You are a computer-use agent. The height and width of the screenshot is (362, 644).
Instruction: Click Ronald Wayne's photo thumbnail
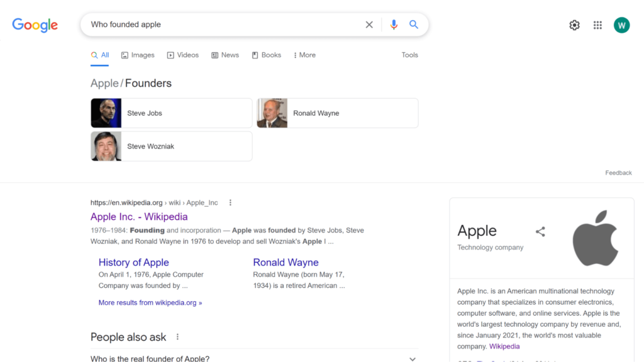(272, 113)
